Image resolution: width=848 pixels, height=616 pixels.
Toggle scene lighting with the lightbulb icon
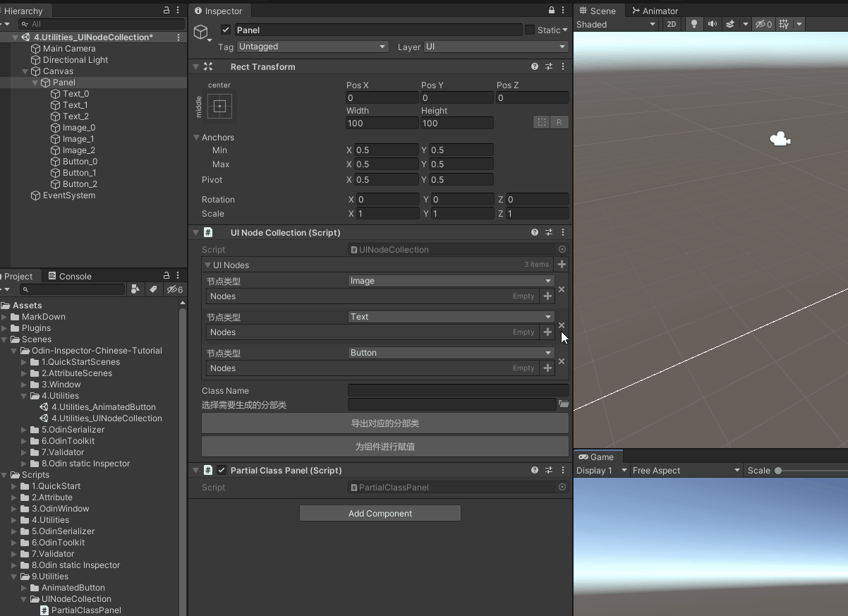tap(694, 24)
